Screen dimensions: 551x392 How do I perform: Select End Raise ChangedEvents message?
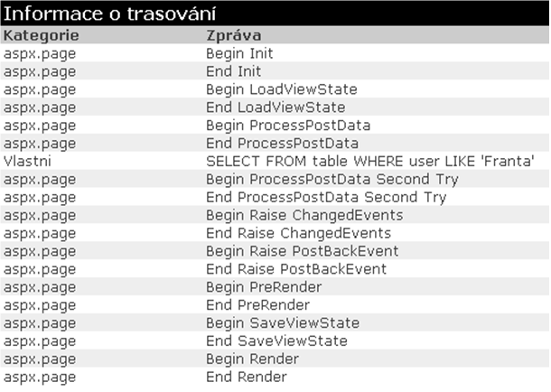(x=298, y=233)
